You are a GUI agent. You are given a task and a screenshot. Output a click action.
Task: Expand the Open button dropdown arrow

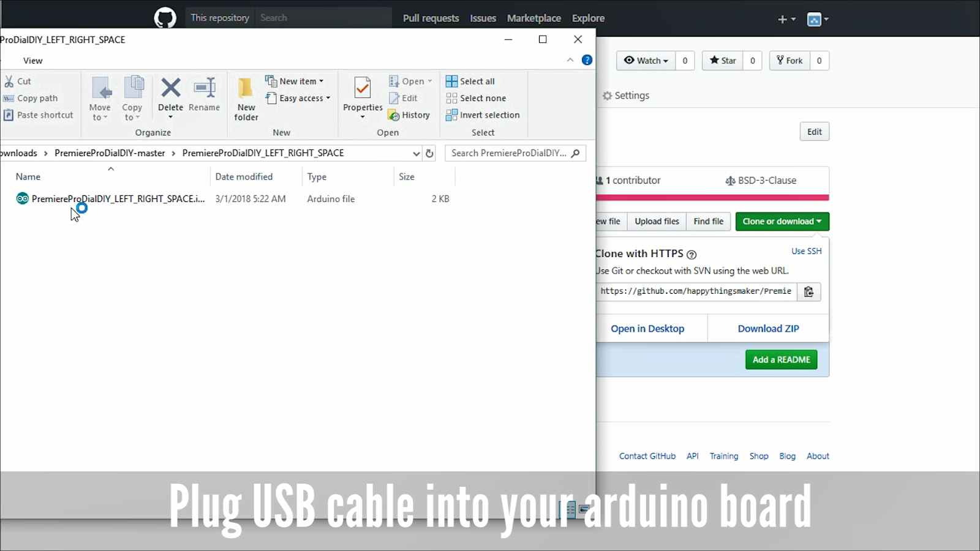pyautogui.click(x=430, y=81)
